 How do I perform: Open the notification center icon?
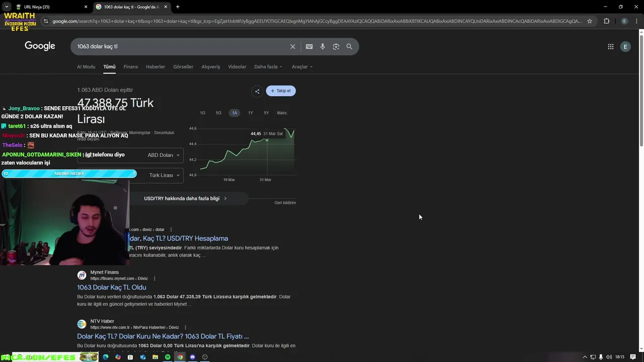coord(633,357)
